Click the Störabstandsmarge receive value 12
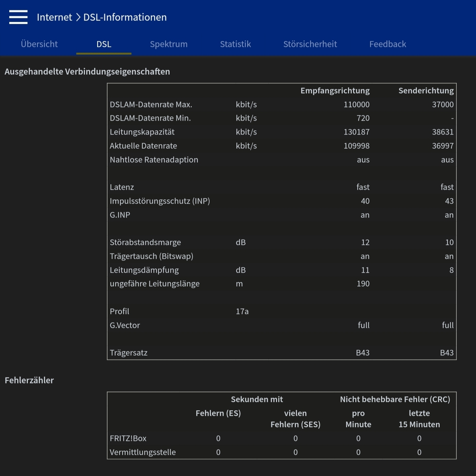The height and width of the screenshot is (476, 476). 365,242
